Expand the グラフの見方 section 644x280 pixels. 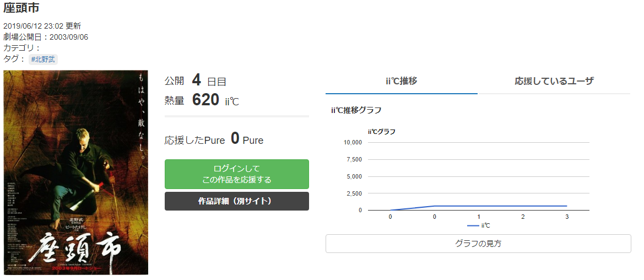[x=478, y=244]
